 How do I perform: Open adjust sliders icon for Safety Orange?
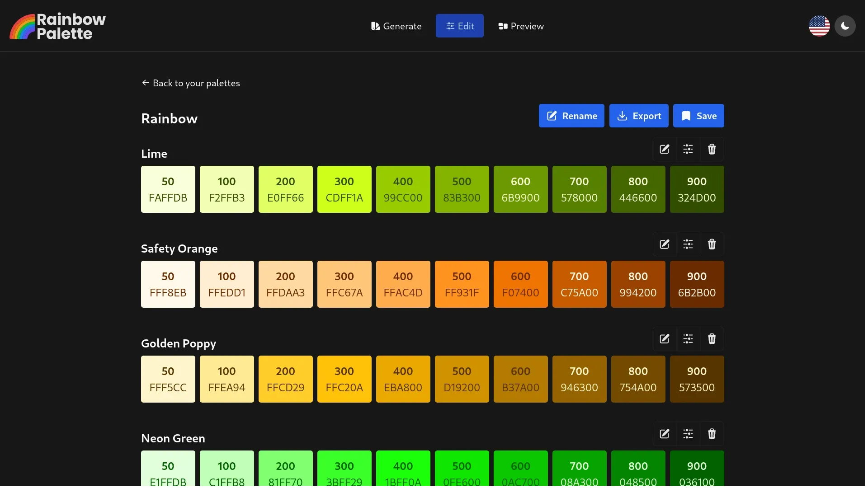[x=688, y=244]
